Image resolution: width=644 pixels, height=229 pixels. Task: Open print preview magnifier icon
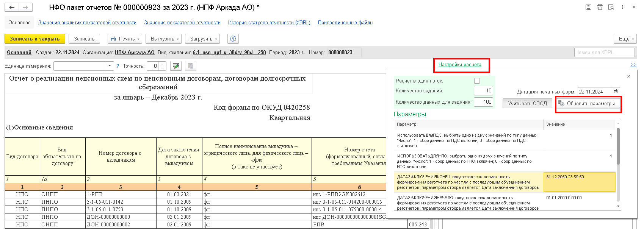[x=611, y=7]
